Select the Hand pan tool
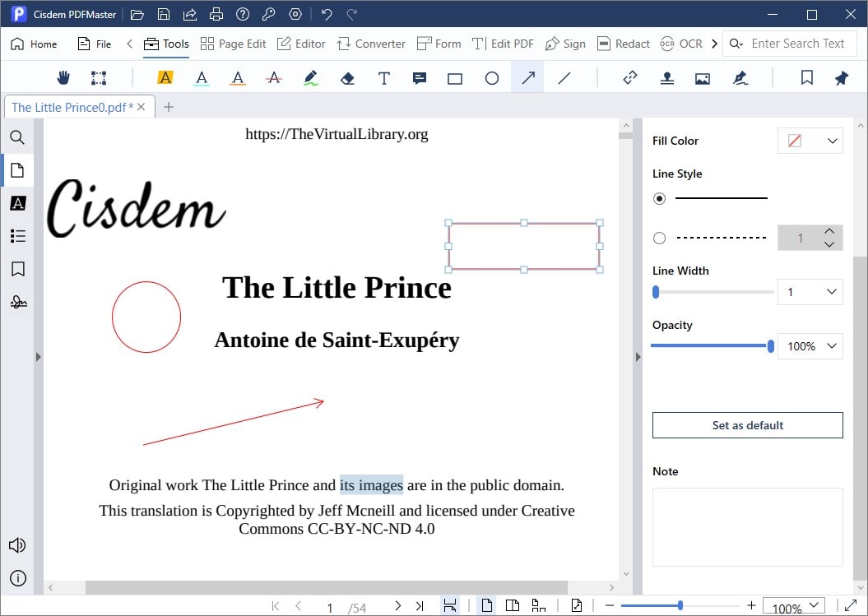The image size is (868, 616). point(63,77)
